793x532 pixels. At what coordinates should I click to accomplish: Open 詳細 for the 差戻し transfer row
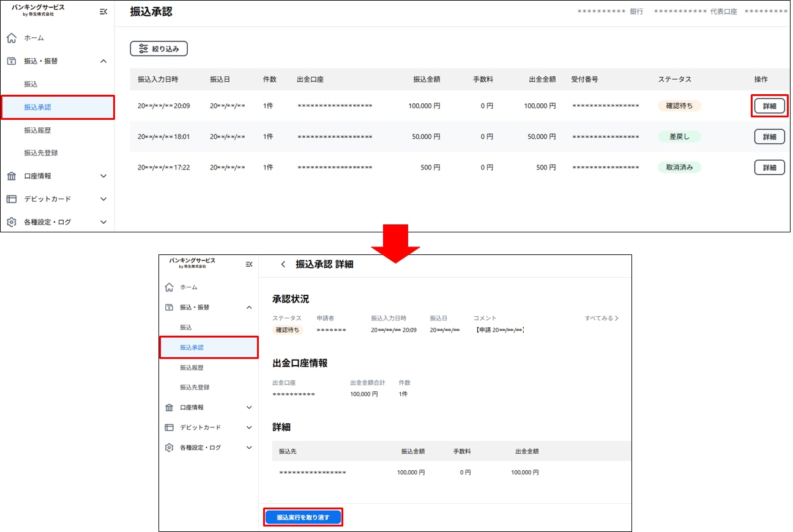(769, 136)
